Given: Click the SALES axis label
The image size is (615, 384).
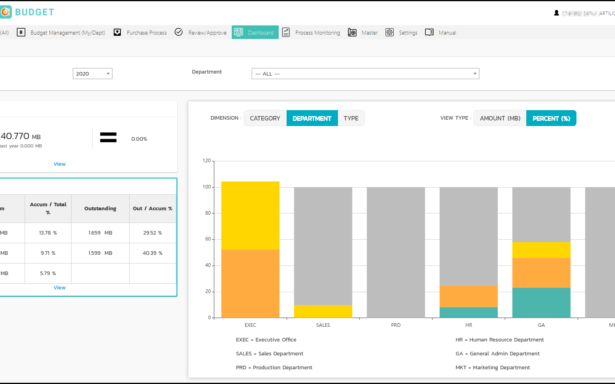Looking at the screenshot, I should coord(323,325).
